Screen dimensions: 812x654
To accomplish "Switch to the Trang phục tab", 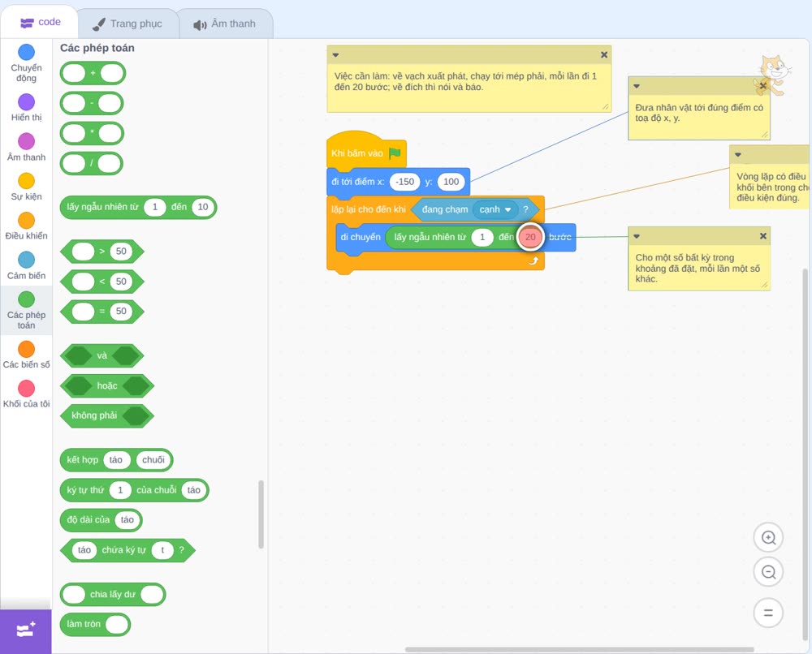I will [127, 24].
